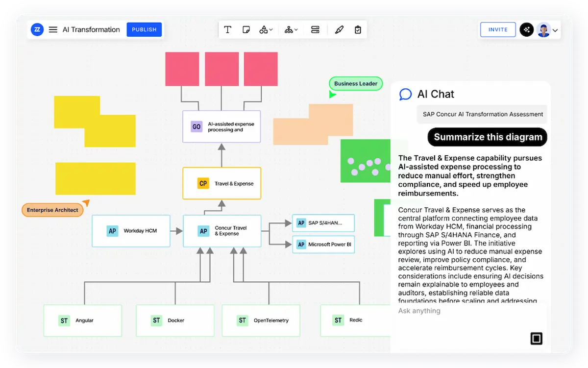Select the peach orange sticky shape
Viewport: 588px width, 368px height.
pos(313,124)
